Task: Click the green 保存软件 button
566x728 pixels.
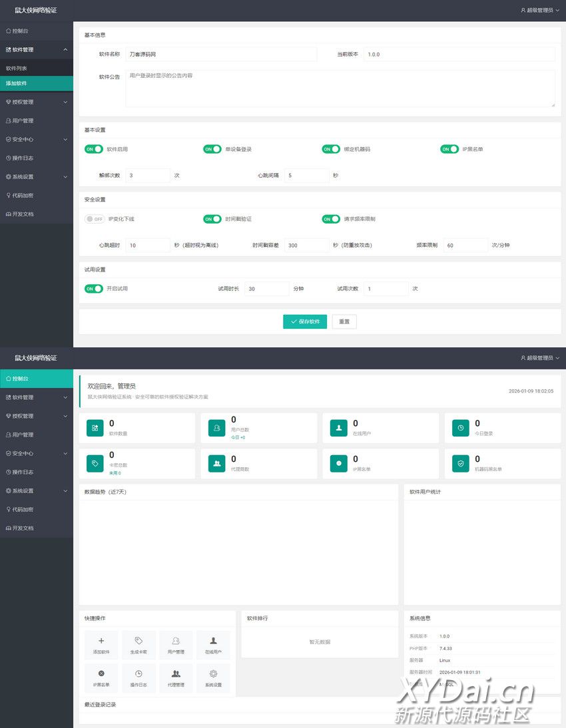Action: point(305,321)
